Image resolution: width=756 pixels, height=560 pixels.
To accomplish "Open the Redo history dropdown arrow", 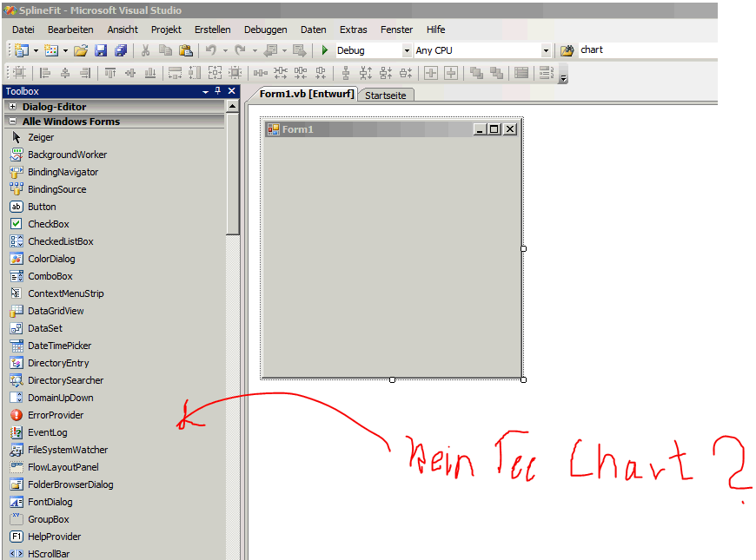I will (x=255, y=50).
